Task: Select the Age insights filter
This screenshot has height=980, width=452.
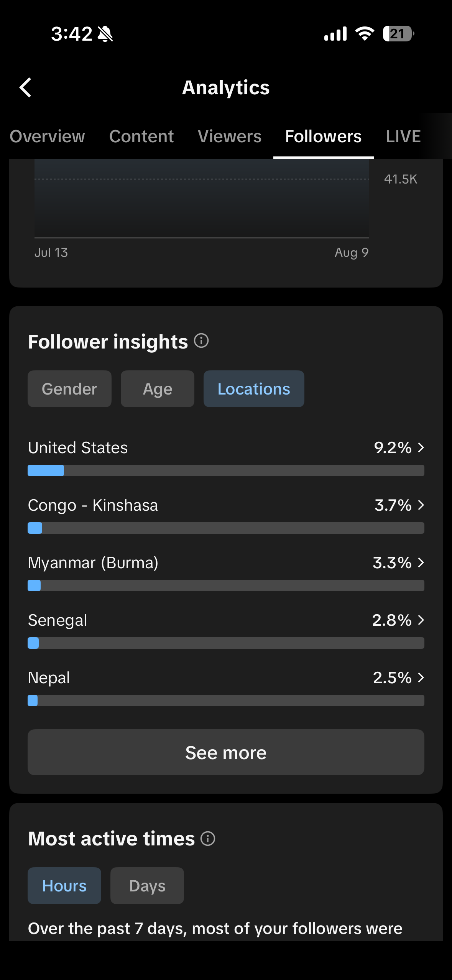Action: click(x=158, y=389)
